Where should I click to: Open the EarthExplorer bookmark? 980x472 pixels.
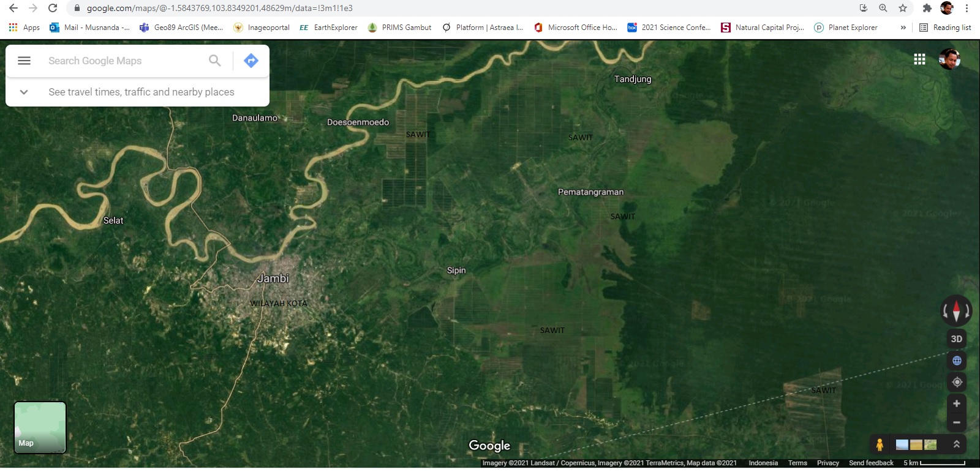[x=328, y=28]
